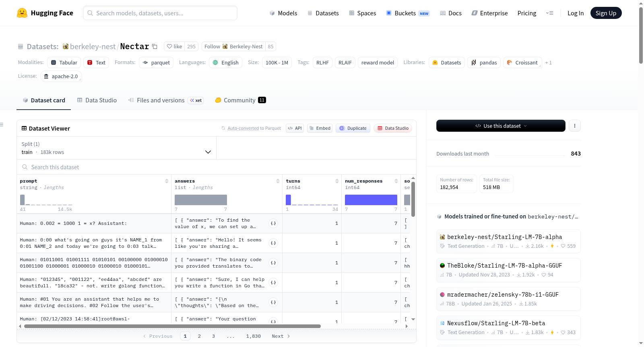Viewport: 644px width, 347px height.
Task: Go to page 2 of the dataset
Action: pyautogui.click(x=199, y=336)
